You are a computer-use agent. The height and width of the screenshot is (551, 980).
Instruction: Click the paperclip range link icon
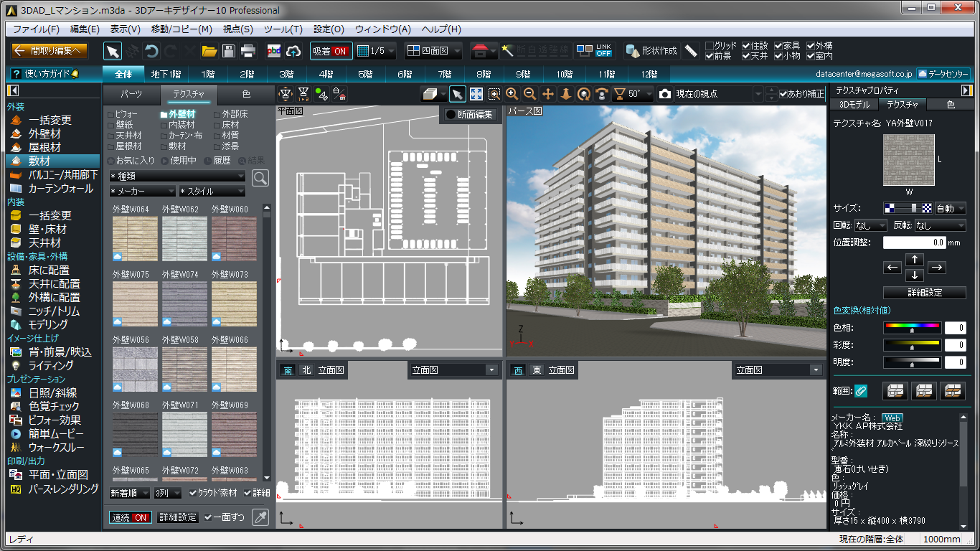861,391
